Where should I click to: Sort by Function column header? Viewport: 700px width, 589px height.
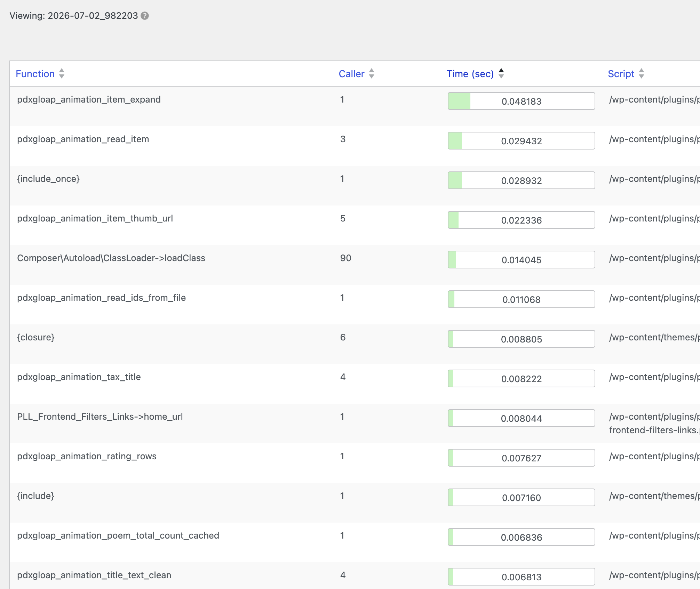(x=35, y=74)
